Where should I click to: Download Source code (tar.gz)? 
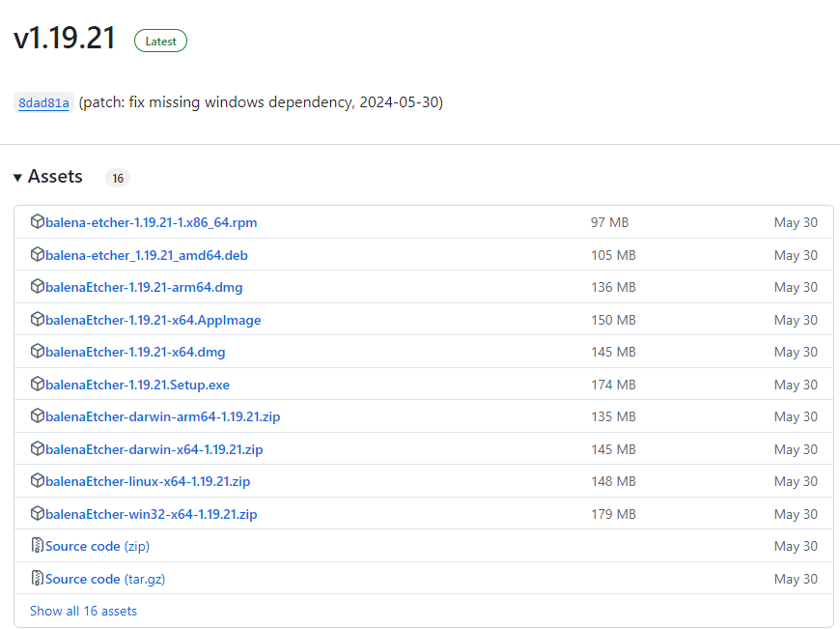pyautogui.click(x=105, y=579)
